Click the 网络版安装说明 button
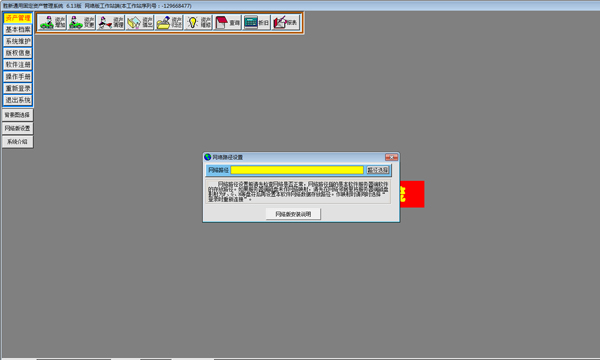The width and height of the screenshot is (600, 360). [293, 214]
